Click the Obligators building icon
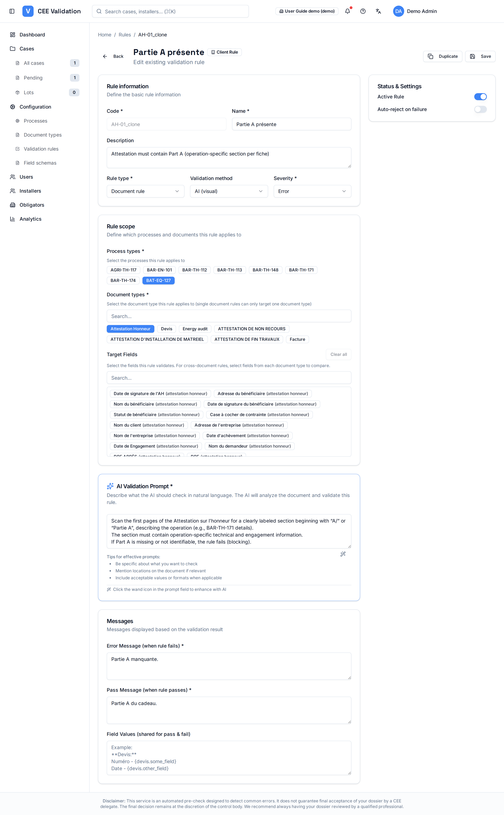Image resolution: width=504 pixels, height=815 pixels. click(x=13, y=205)
